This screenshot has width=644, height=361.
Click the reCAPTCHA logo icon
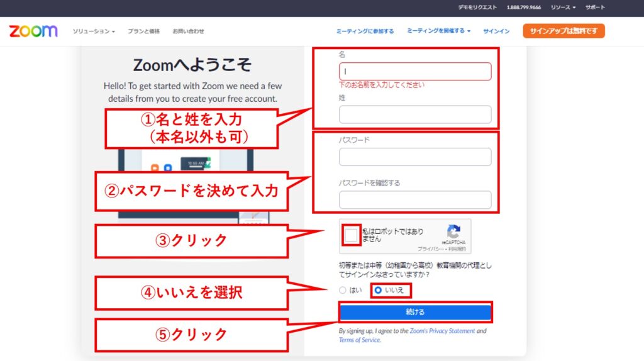point(453,231)
